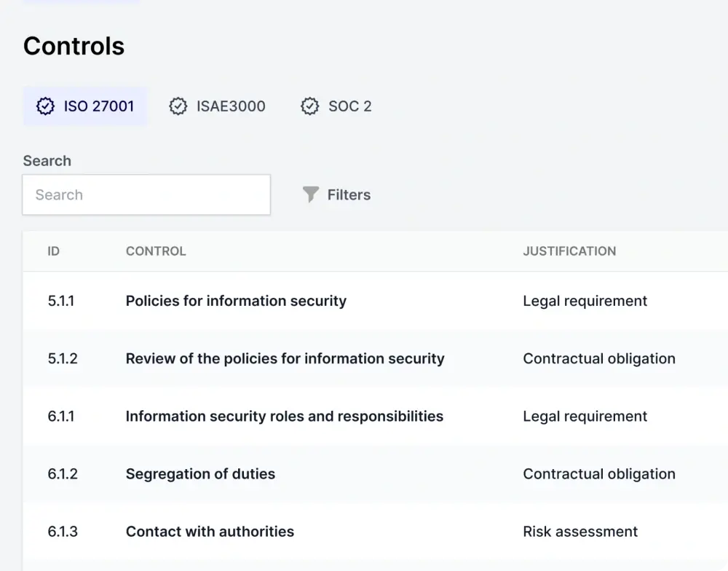Click the SOC 2 badge icon

click(310, 106)
